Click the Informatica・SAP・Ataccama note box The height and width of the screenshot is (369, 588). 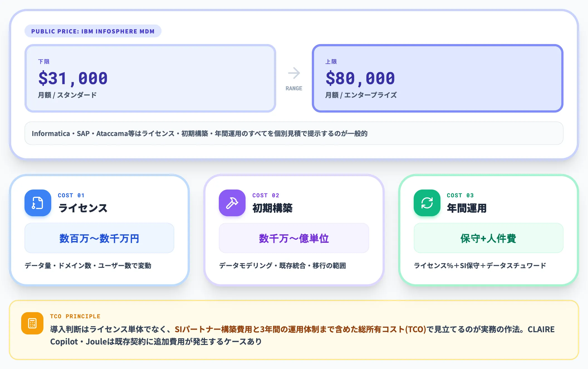(294, 133)
